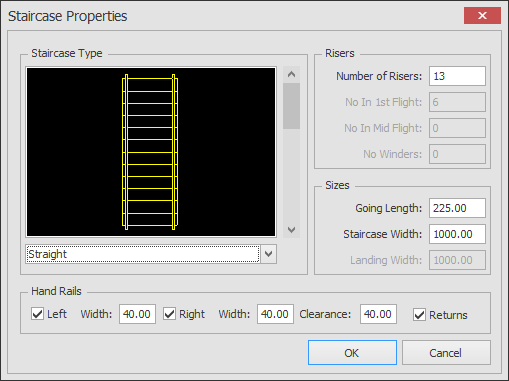Toggle the Left hand rail checkbox
Screen dimensions: 509x381
[x=37, y=314]
